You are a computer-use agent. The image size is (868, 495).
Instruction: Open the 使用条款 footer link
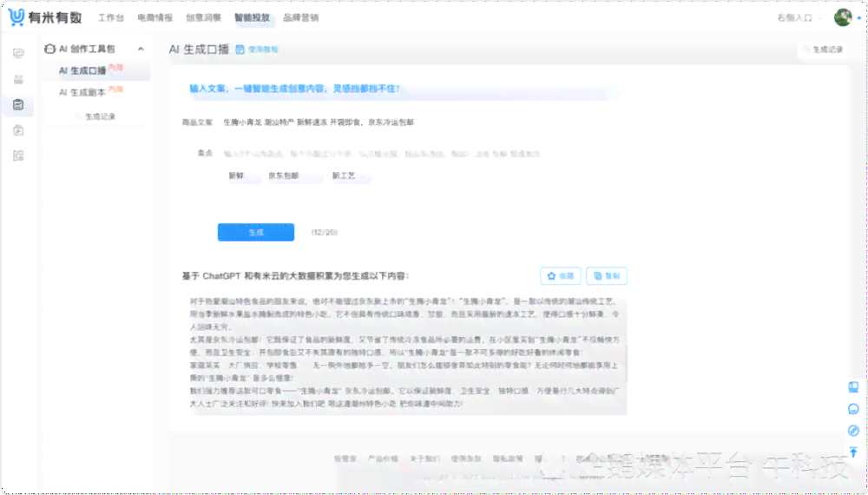[466, 459]
